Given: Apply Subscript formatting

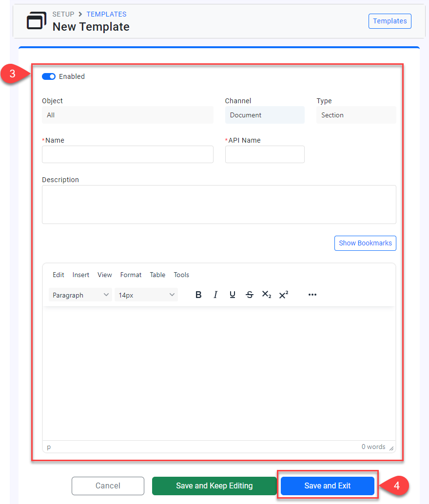Looking at the screenshot, I should pyautogui.click(x=266, y=295).
